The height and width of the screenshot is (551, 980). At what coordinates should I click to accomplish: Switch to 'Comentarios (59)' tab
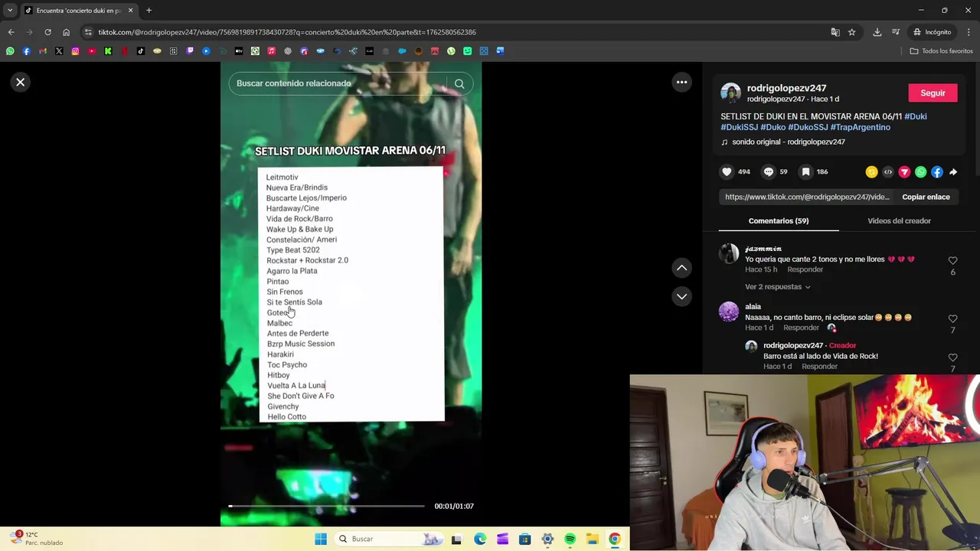pos(779,220)
